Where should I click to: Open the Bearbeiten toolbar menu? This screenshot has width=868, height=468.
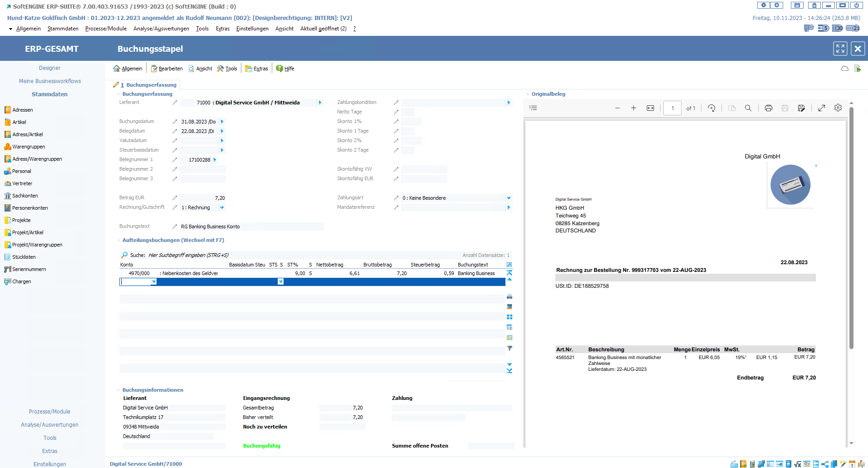(167, 69)
